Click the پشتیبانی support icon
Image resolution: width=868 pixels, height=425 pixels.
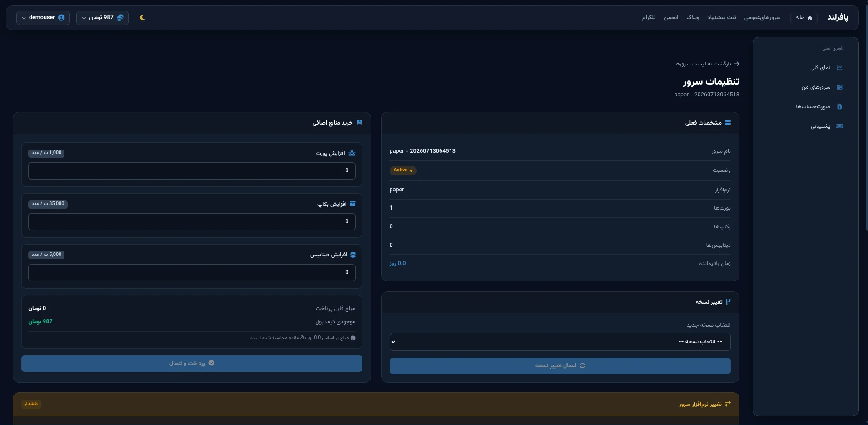point(839,126)
